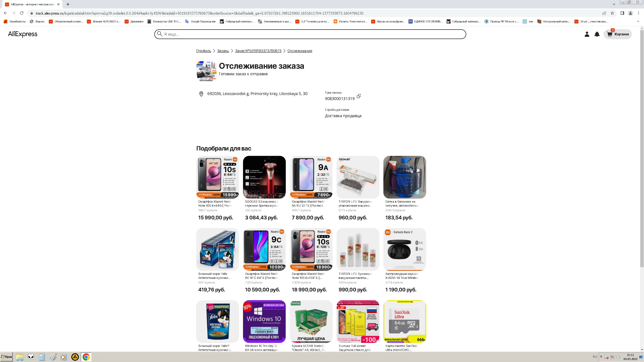This screenshot has height=362, width=644.
Task: Click the share page icon
Action: (x=604, y=13)
